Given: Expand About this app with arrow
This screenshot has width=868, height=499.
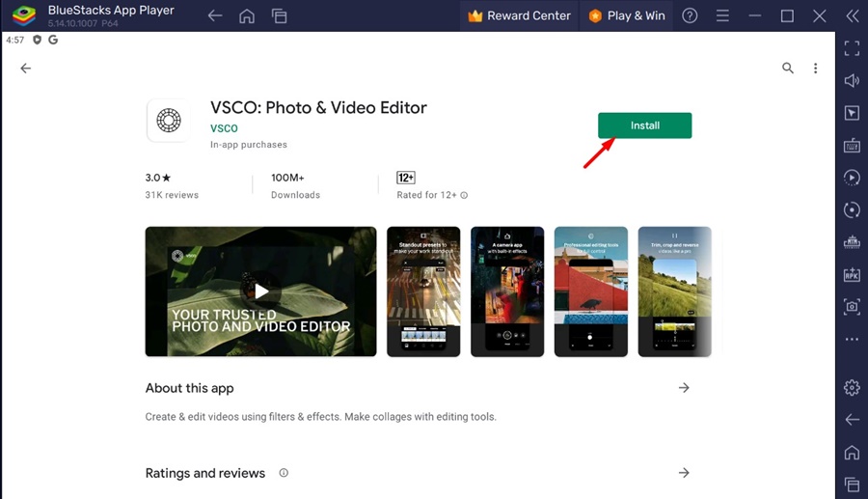Looking at the screenshot, I should pos(684,388).
